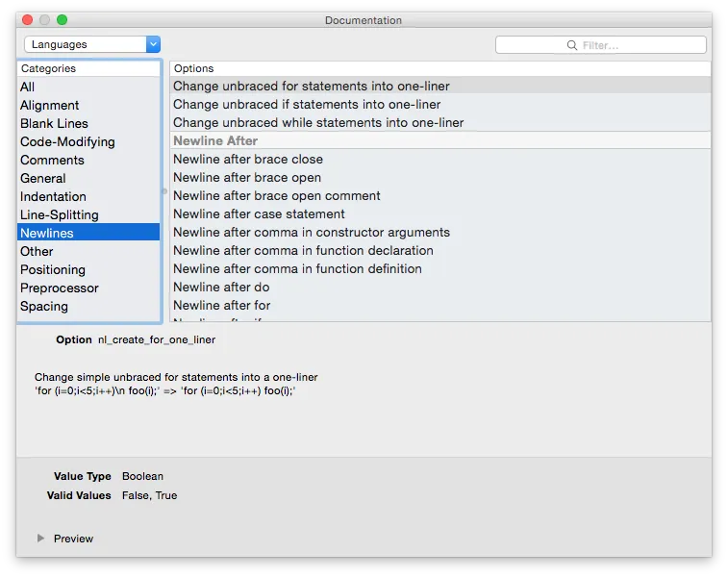Close the Documentation window
The width and height of the screenshot is (728, 577).
tap(28, 20)
